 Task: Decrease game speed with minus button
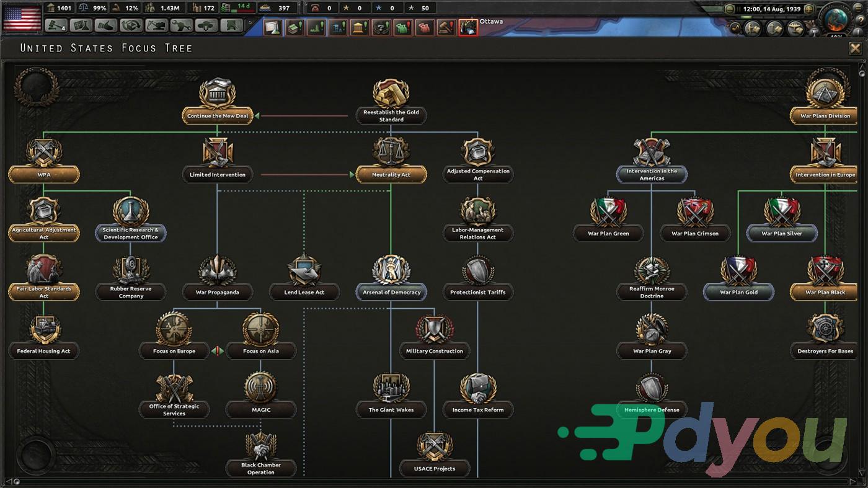tap(730, 9)
